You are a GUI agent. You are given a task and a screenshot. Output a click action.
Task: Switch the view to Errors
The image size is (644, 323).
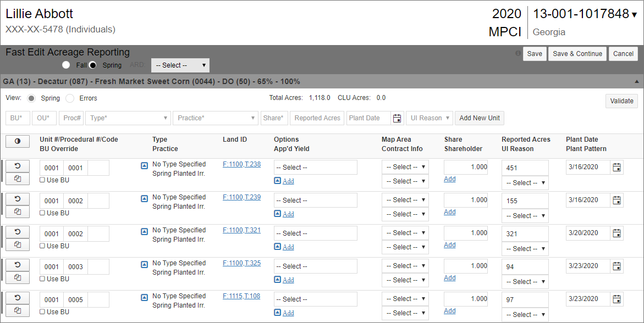point(70,98)
